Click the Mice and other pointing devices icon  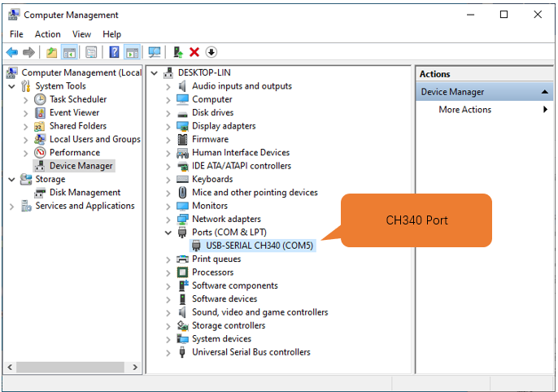182,193
